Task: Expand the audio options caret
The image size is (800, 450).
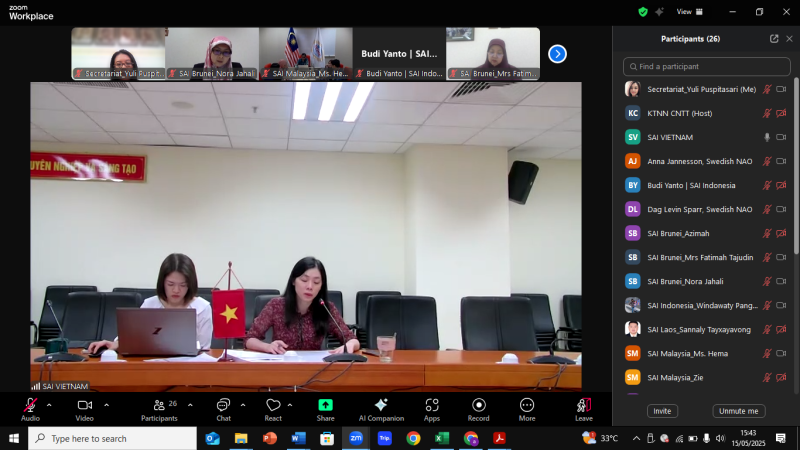Action: tap(49, 405)
